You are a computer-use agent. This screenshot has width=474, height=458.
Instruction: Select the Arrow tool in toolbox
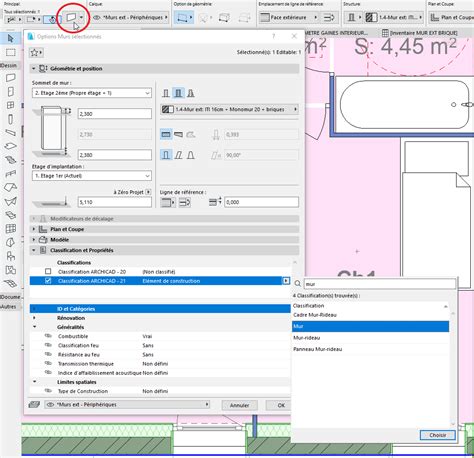11,38
